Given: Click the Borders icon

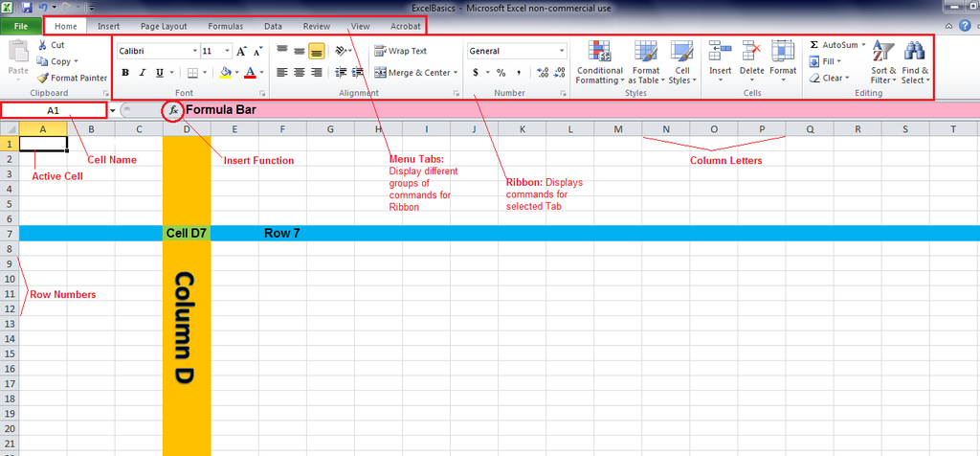Looking at the screenshot, I should (x=192, y=73).
